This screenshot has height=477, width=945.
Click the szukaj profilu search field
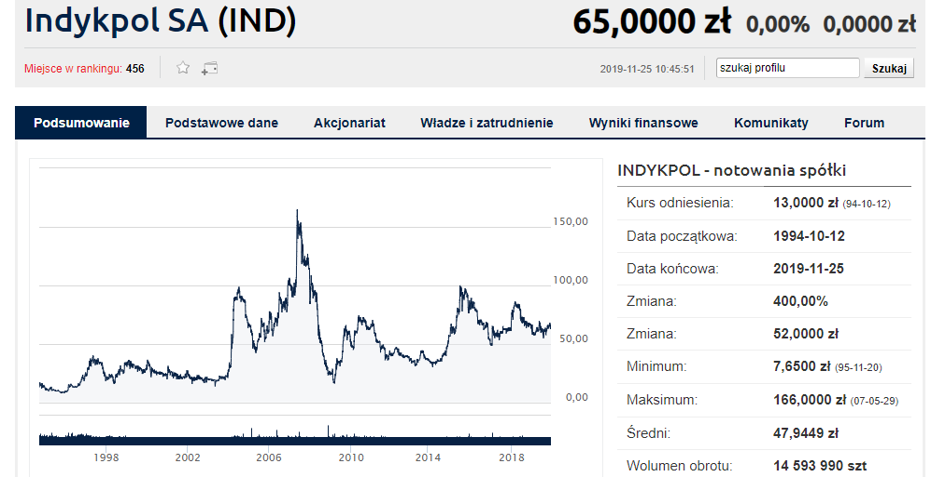[x=788, y=68]
